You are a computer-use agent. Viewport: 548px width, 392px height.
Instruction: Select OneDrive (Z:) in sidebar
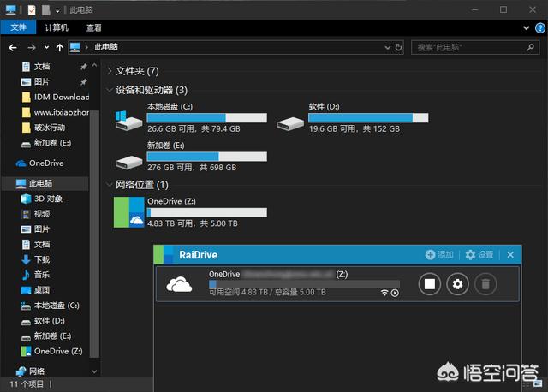pyautogui.click(x=52, y=351)
